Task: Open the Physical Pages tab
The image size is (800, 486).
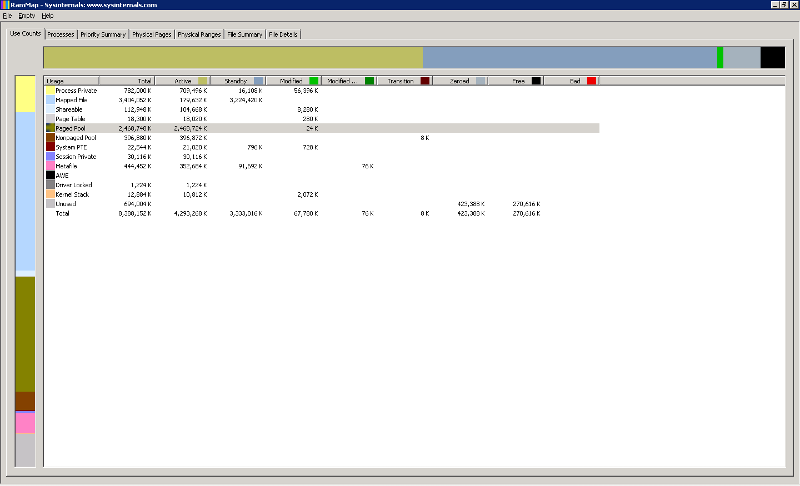Action: [x=152, y=35]
